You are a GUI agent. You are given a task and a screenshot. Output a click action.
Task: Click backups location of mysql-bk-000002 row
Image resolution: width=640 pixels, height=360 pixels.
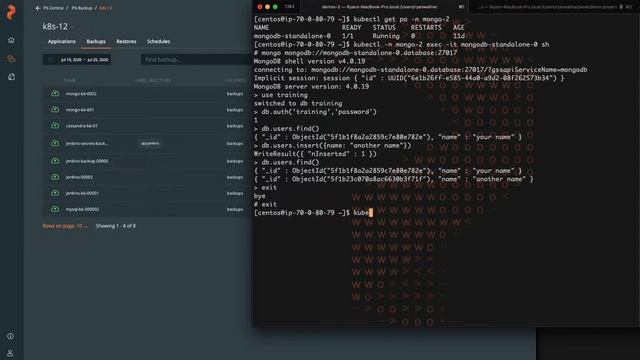pos(235,209)
